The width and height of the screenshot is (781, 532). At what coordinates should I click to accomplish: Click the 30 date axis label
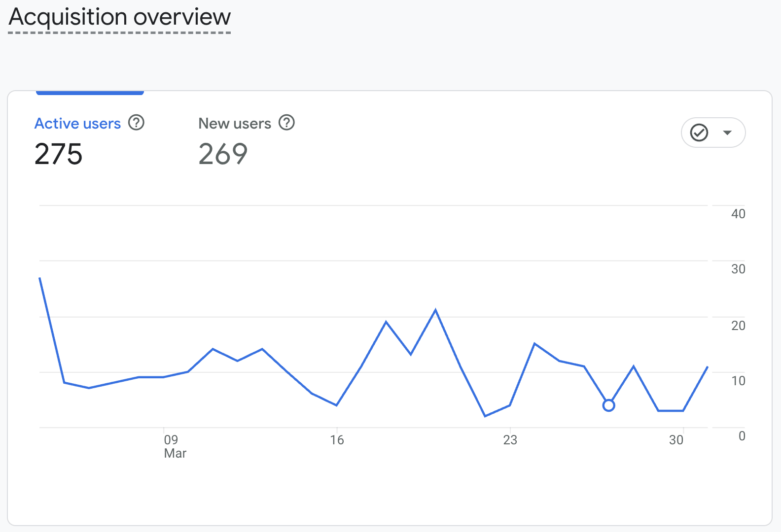pyautogui.click(x=676, y=440)
